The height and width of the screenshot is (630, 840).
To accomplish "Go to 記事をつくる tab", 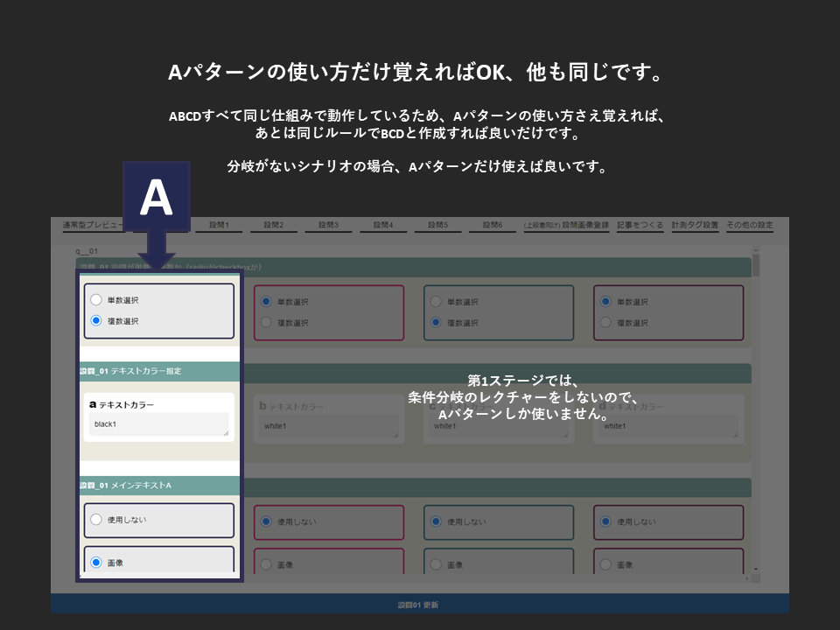I will 640,225.
